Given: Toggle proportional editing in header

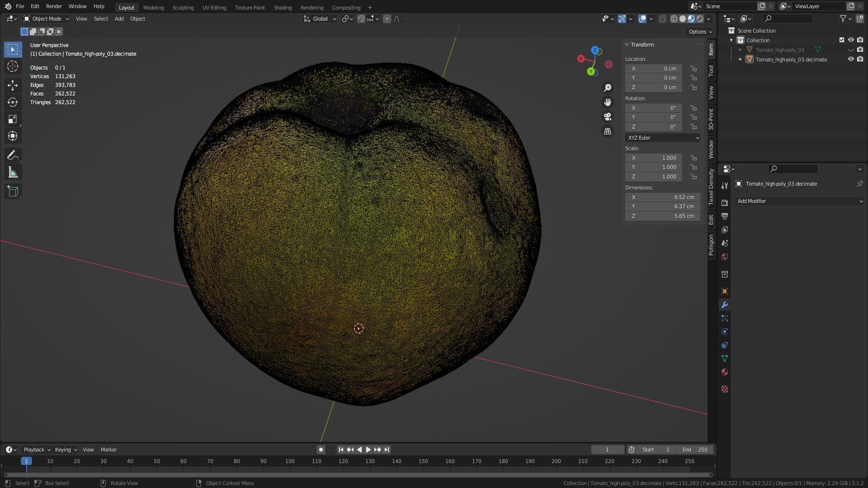Looking at the screenshot, I should 387,19.
